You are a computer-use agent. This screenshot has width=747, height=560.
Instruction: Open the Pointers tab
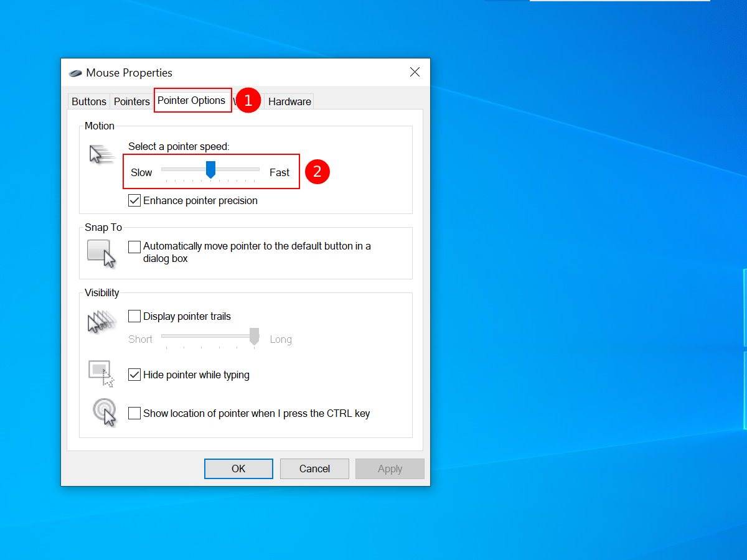[132, 101]
